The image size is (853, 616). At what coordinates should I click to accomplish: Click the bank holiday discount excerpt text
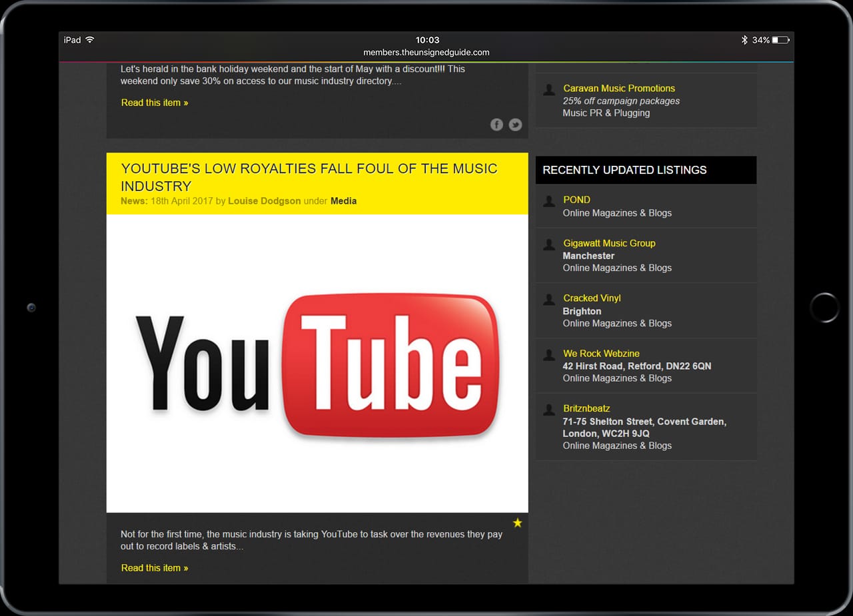(x=293, y=75)
